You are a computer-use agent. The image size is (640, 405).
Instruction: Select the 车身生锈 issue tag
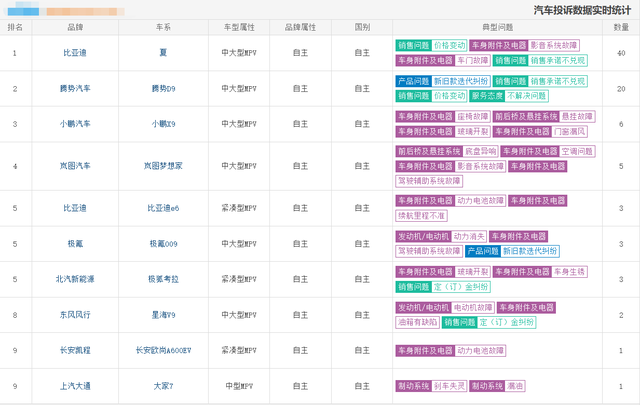click(x=570, y=272)
